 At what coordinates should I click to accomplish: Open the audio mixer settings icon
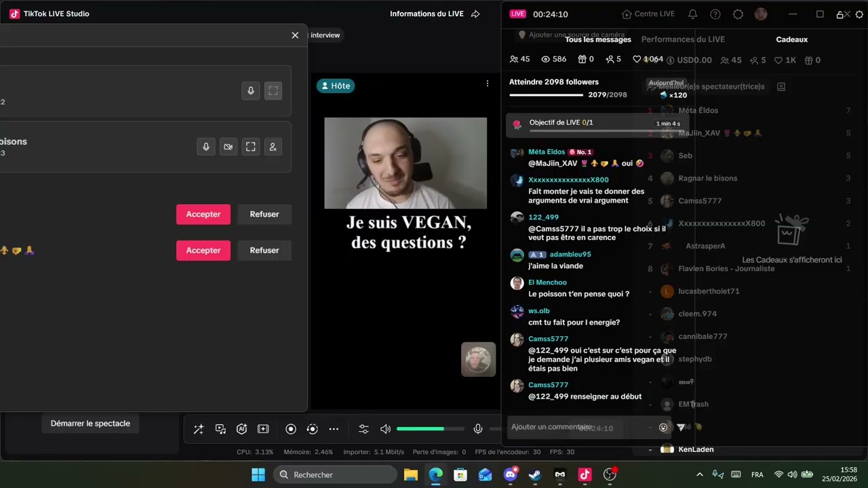[363, 429]
